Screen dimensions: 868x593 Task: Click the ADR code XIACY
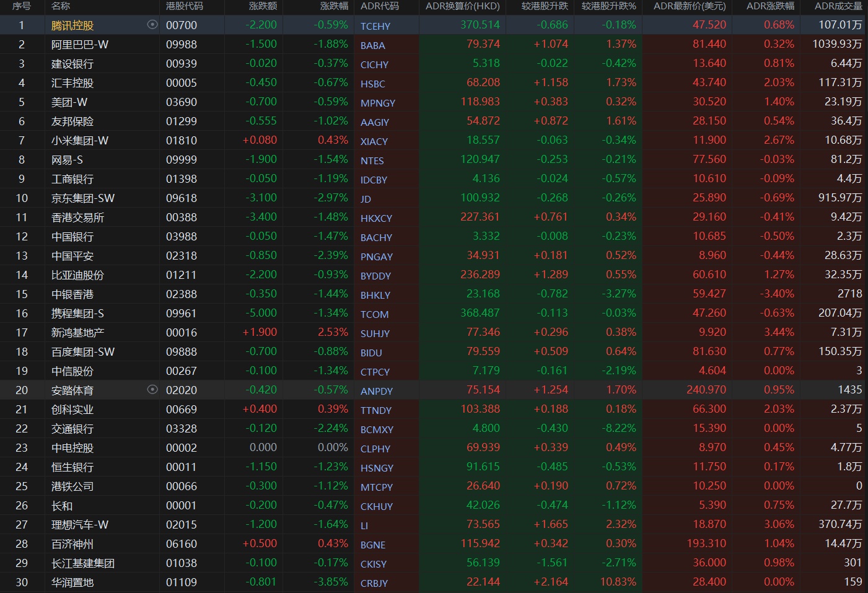[x=374, y=141]
